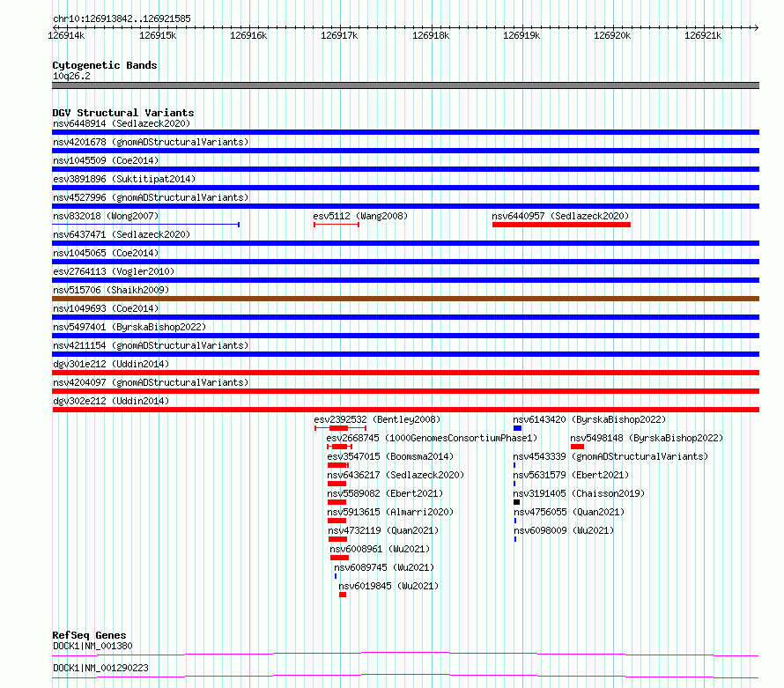Click the brown nsv515706 (Shaikh2009) bar
This screenshot has height=688, width=784.
(x=405, y=299)
